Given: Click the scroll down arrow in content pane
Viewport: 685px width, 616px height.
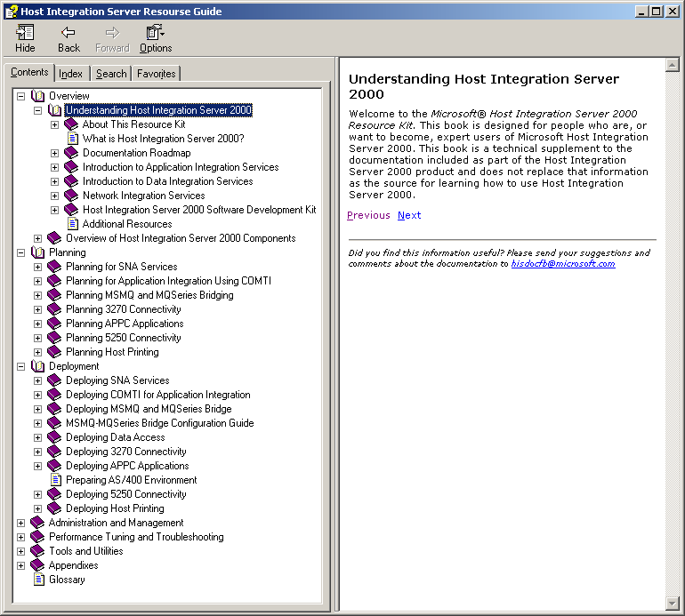Looking at the screenshot, I should click(x=672, y=604).
